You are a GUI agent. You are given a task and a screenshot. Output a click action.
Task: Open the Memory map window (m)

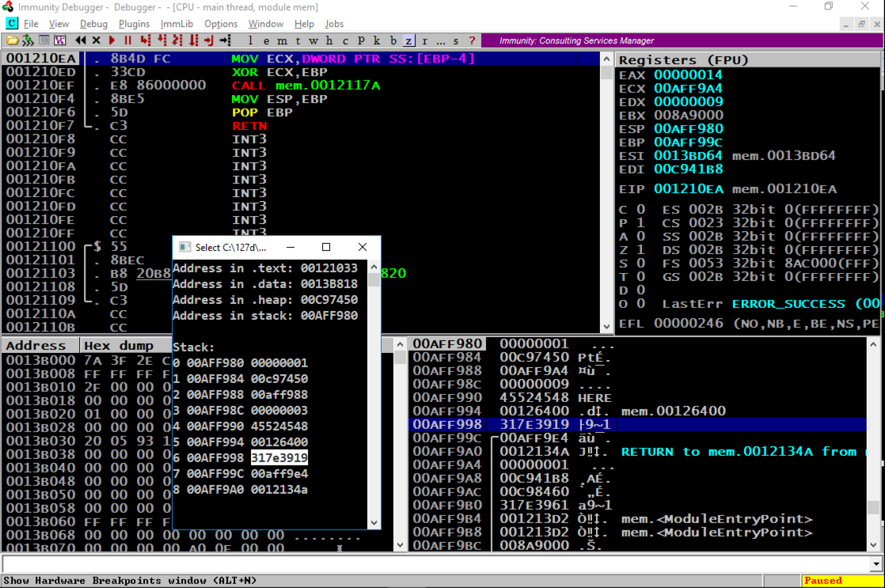[283, 40]
